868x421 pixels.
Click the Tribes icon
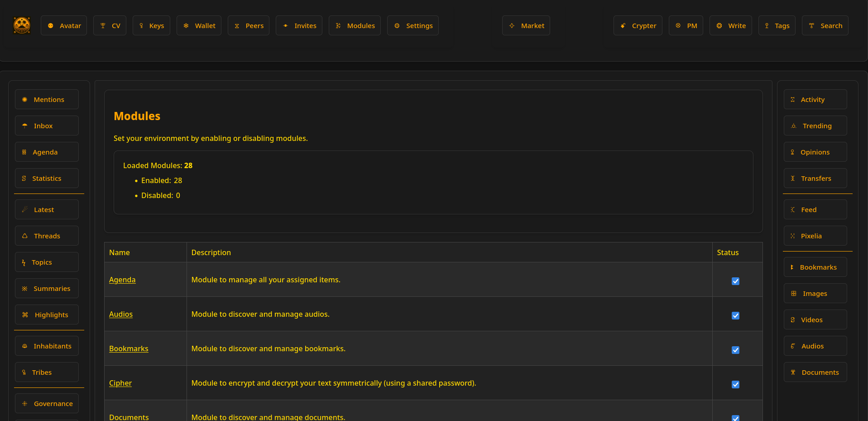point(24,373)
